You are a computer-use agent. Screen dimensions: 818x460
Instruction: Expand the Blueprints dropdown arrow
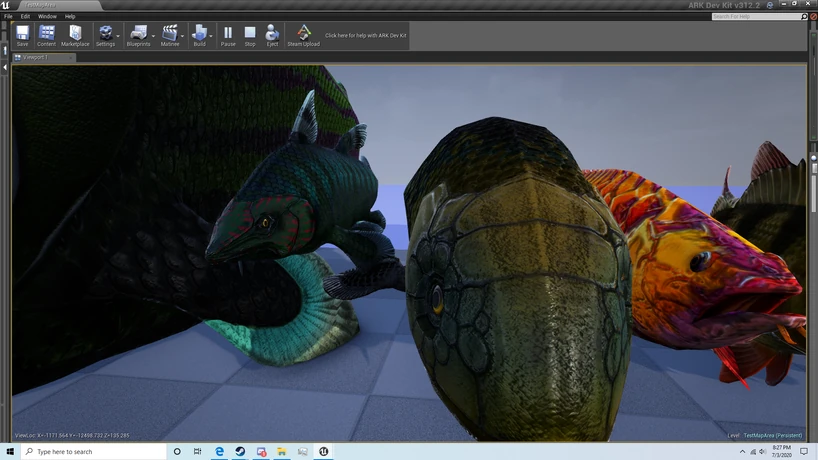click(152, 37)
